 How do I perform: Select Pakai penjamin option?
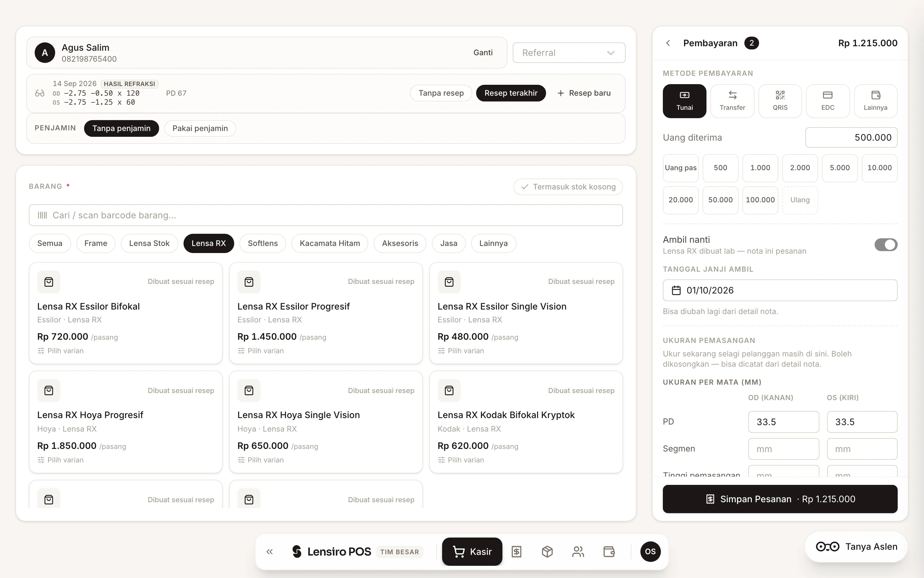(x=200, y=128)
